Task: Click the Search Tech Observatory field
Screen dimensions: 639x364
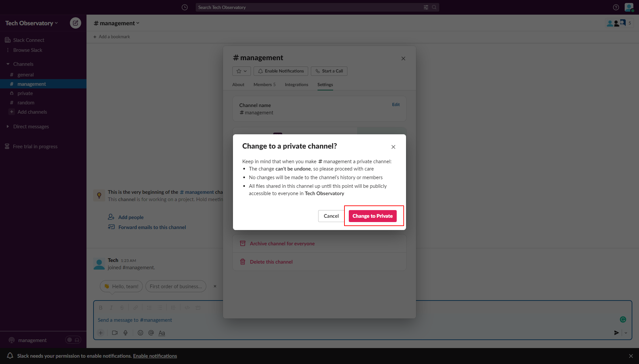Action: (x=310, y=7)
